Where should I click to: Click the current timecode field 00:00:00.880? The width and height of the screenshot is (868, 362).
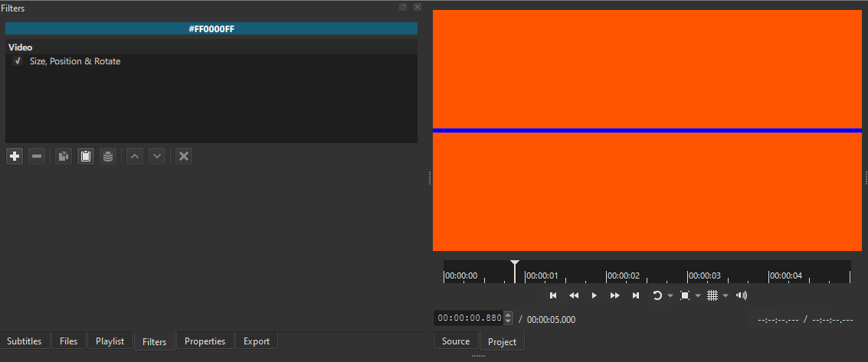[x=469, y=318]
